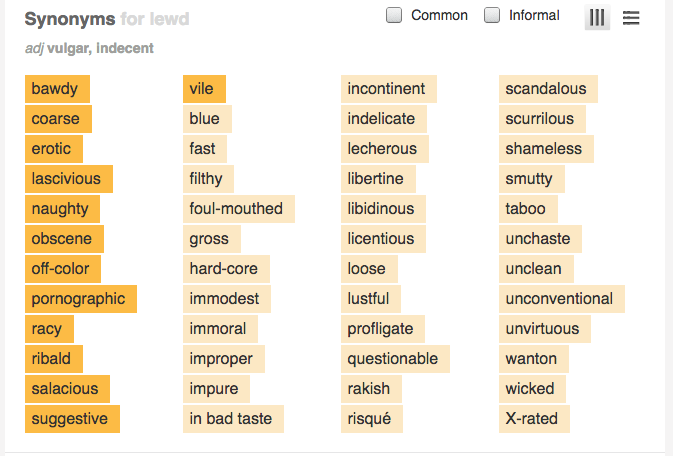This screenshot has width=673, height=456.
Task: Enable the Informal checkbox
Action: tap(492, 15)
